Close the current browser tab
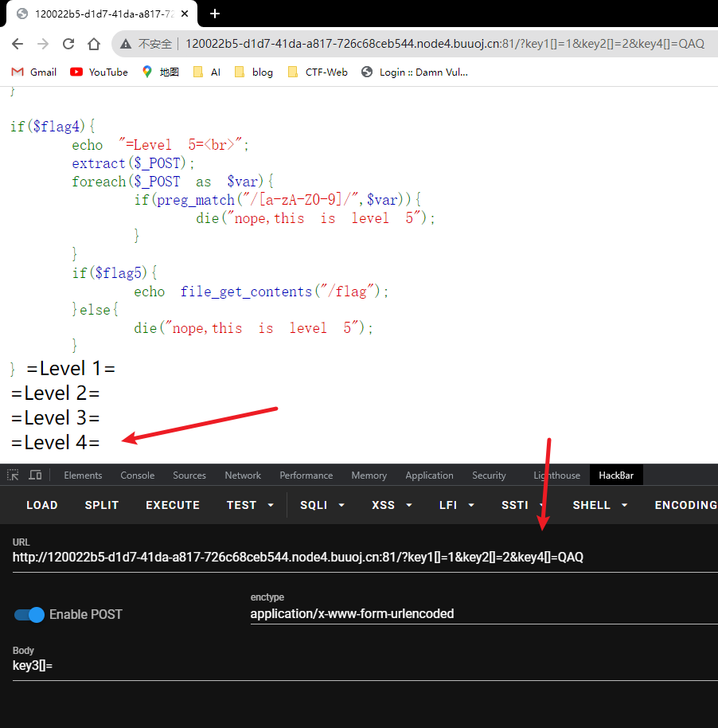The height and width of the screenshot is (728, 718). 185,14
